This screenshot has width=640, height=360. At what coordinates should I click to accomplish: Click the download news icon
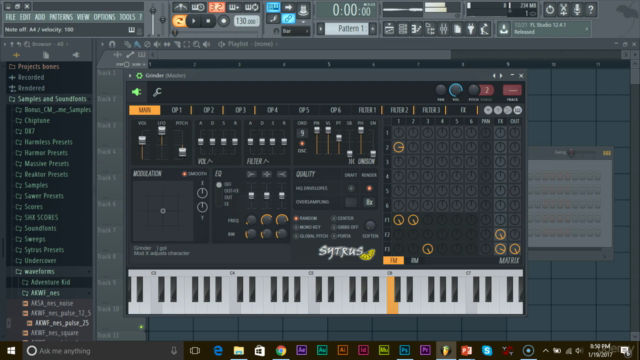pyautogui.click(x=504, y=29)
